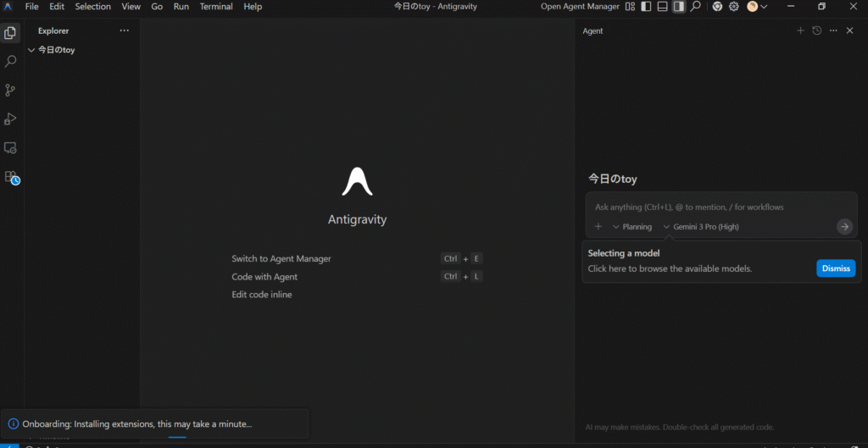Toggle the Agent secondary side bar
Viewport: 868px width, 448px height.
pyautogui.click(x=678, y=7)
